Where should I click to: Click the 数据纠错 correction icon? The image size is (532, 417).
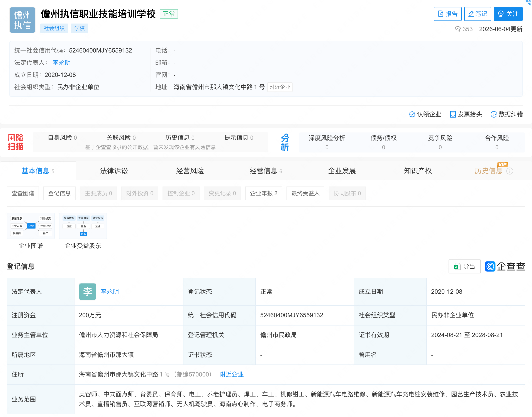[x=493, y=114]
